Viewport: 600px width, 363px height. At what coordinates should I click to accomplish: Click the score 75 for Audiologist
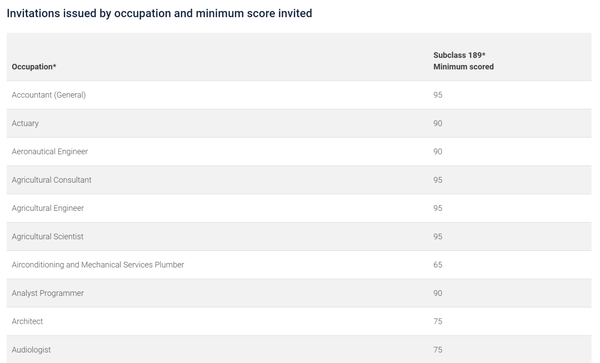click(438, 350)
